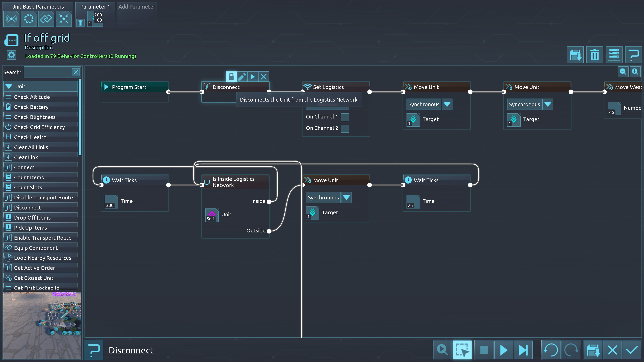Toggle the On Channel 2 checkbox

tap(345, 128)
